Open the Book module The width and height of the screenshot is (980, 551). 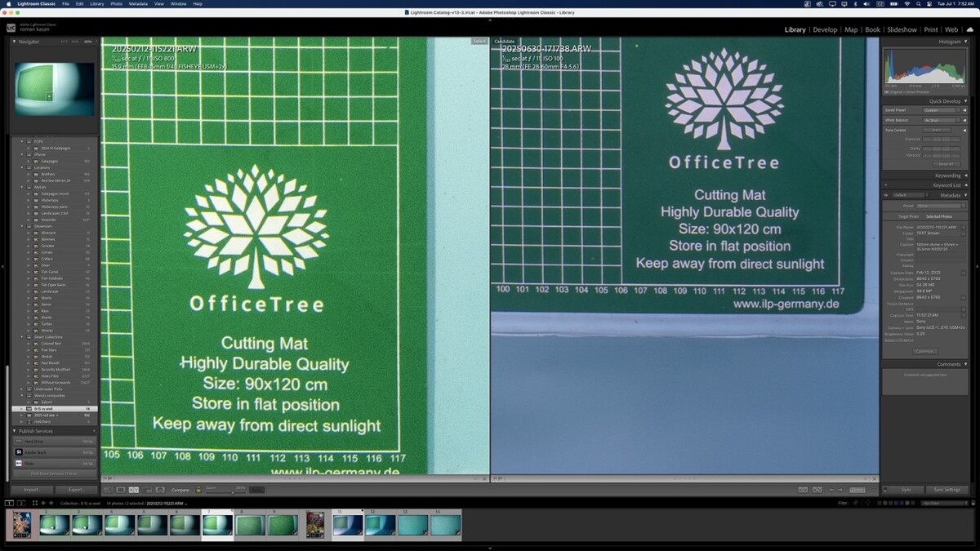[872, 30]
